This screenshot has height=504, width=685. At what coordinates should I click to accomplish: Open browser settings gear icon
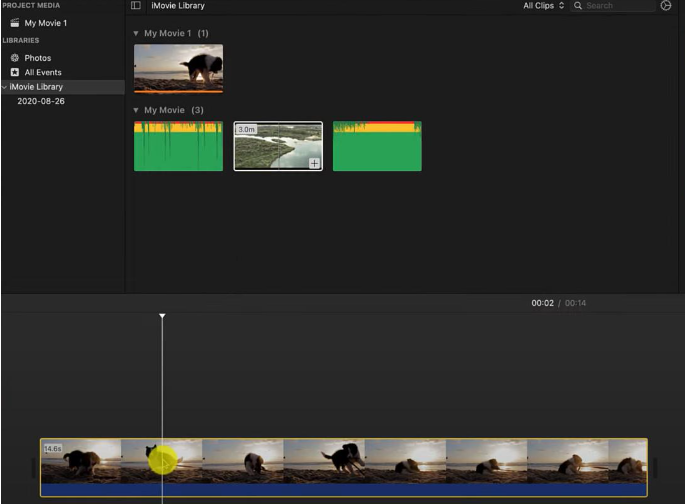tap(666, 6)
